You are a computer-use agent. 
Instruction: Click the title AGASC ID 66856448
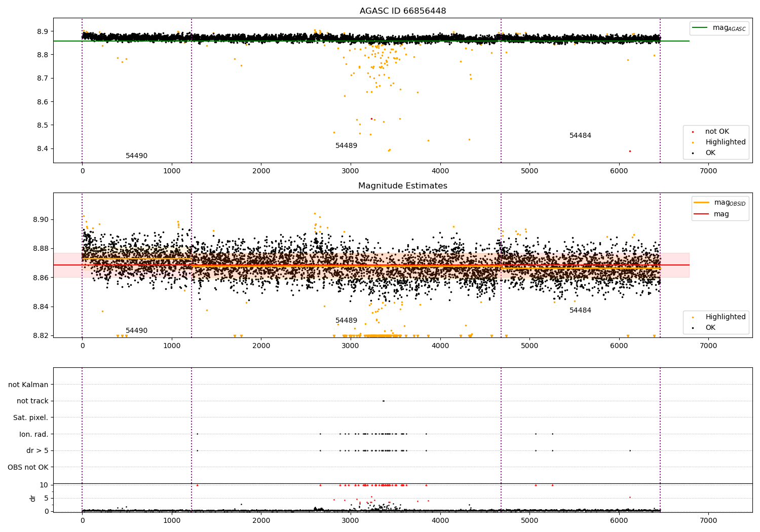(403, 11)
